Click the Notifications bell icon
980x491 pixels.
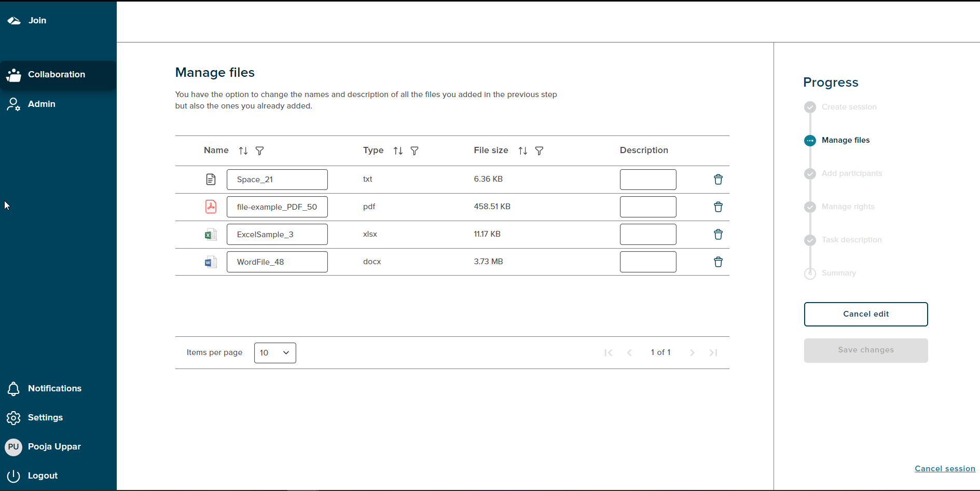[x=13, y=389]
